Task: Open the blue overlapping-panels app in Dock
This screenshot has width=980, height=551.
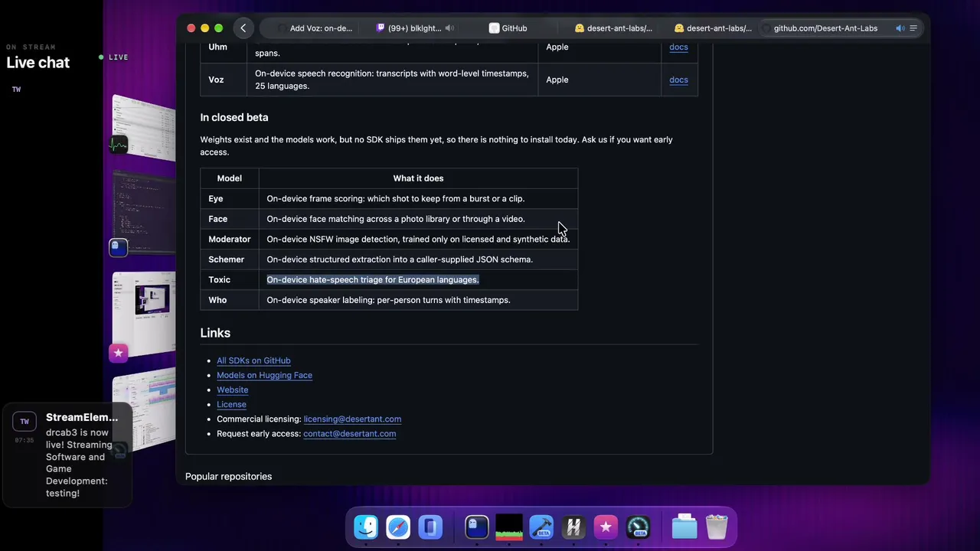Action: tap(430, 527)
